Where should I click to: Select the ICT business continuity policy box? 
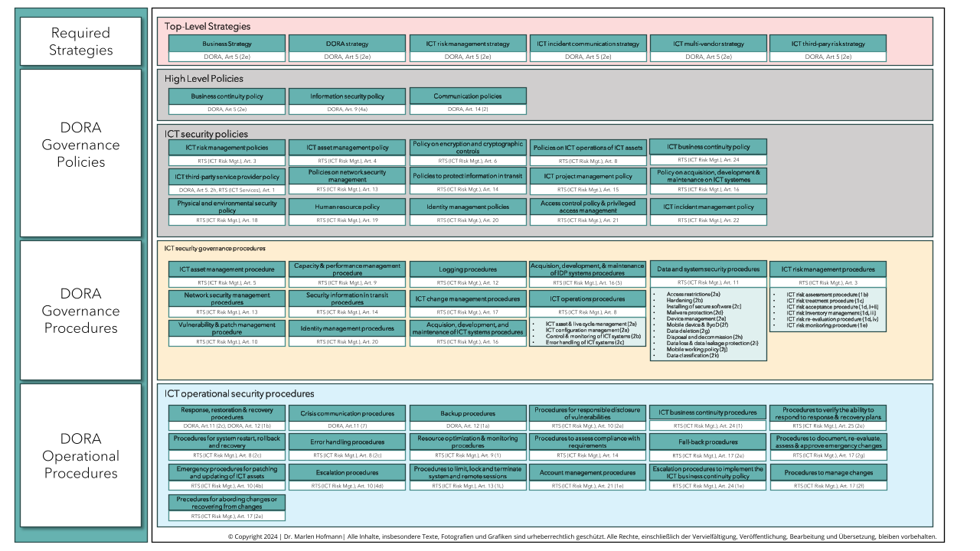point(708,147)
